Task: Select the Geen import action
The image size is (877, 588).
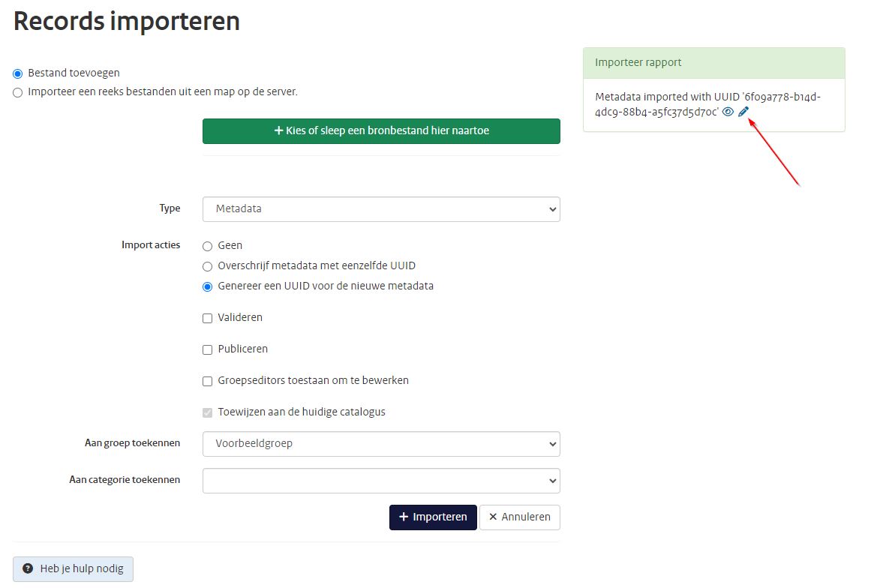Action: pos(207,245)
